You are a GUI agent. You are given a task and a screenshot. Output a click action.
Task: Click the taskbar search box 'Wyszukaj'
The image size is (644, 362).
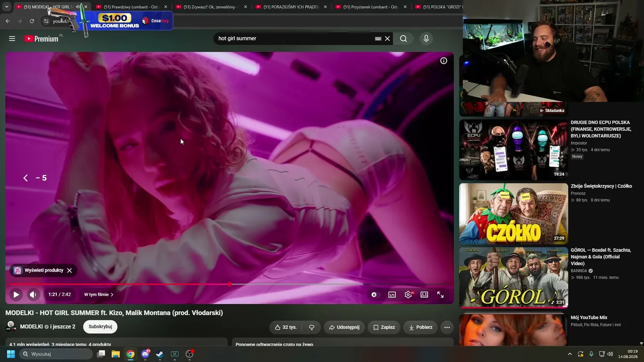[56, 354]
